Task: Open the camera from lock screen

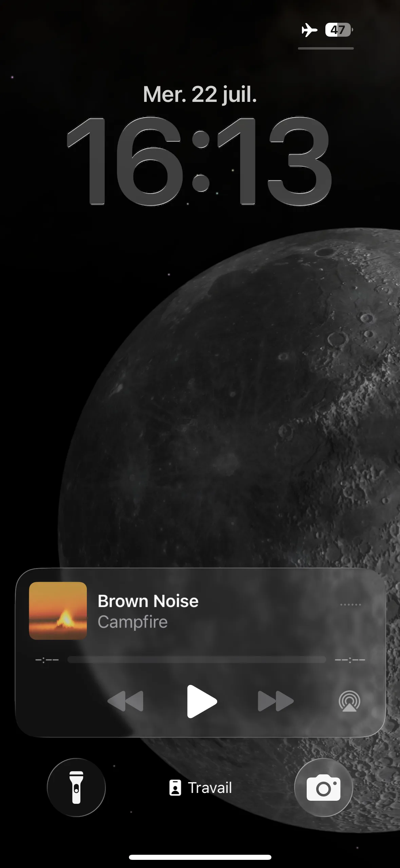Action: pyautogui.click(x=323, y=787)
